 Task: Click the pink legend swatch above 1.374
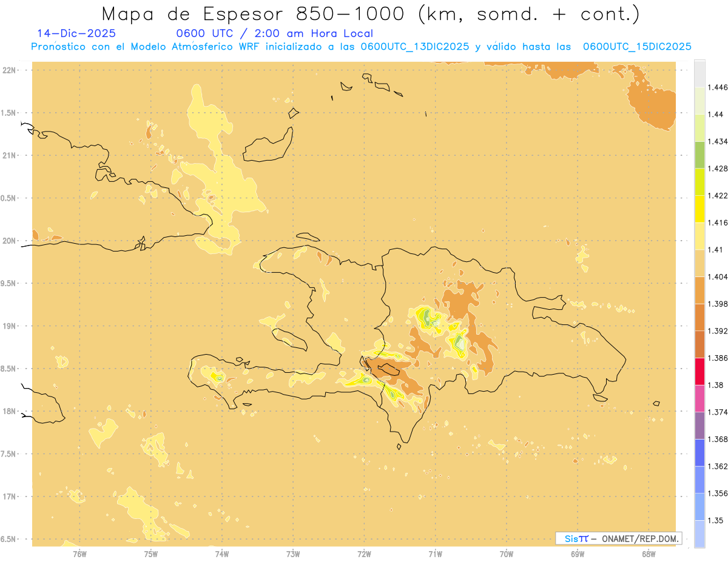click(699, 398)
